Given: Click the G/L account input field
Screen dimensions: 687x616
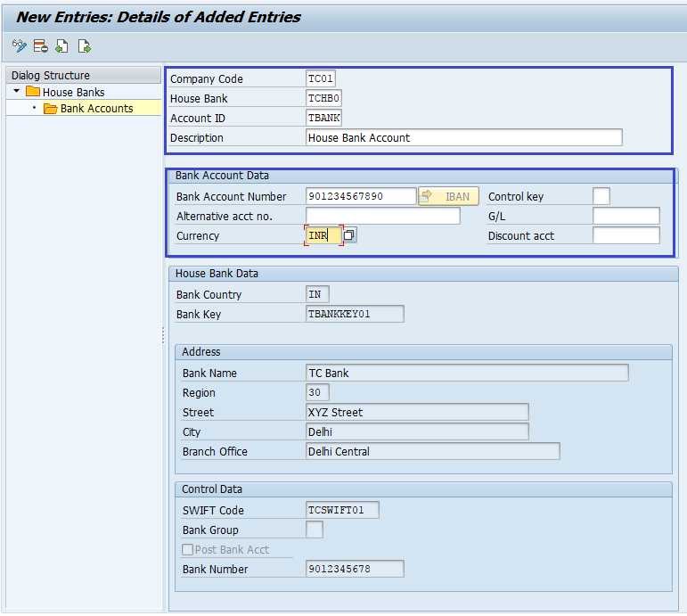Looking at the screenshot, I should (626, 216).
